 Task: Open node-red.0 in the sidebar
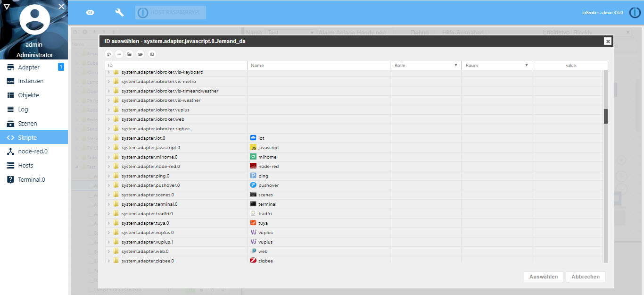click(34, 152)
